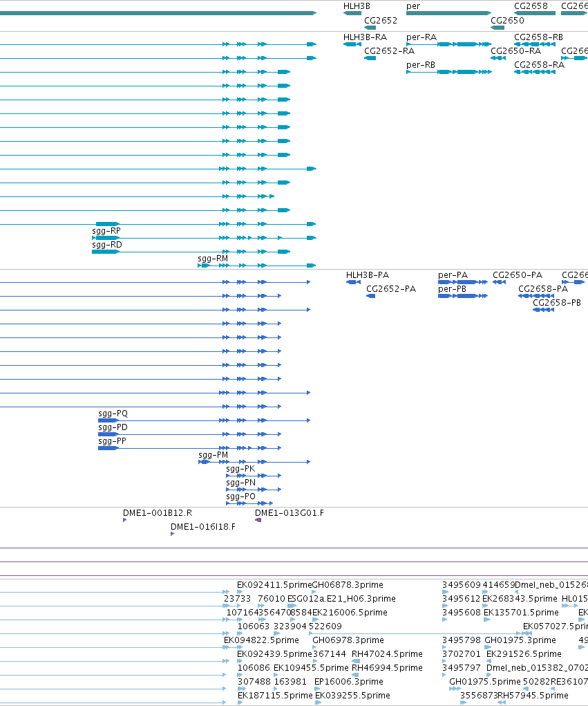This screenshot has width=588, height=706.
Task: Open the CG2658-PA feature
Action: point(536,296)
